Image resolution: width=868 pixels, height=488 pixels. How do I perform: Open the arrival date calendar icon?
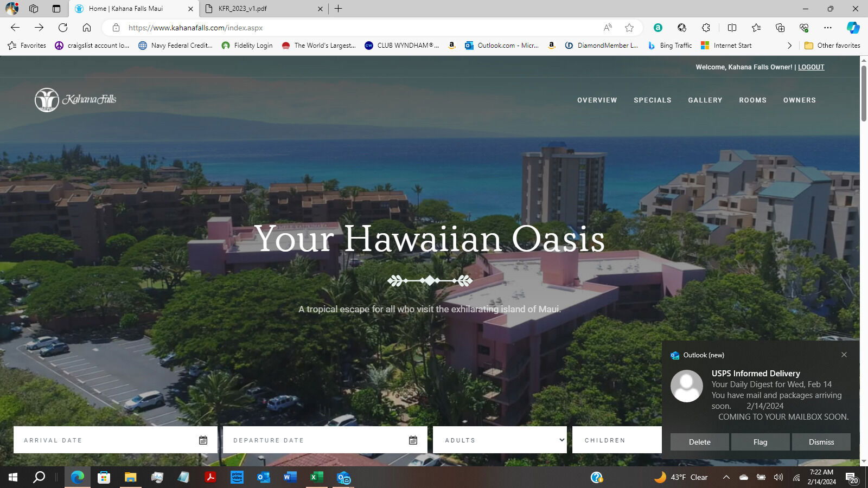point(203,440)
